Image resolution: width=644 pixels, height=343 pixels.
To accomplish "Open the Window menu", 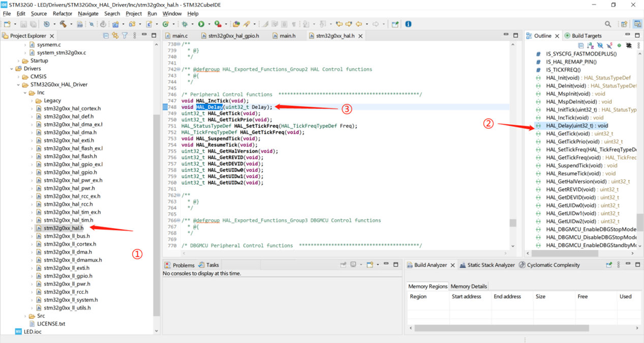I will (x=172, y=14).
